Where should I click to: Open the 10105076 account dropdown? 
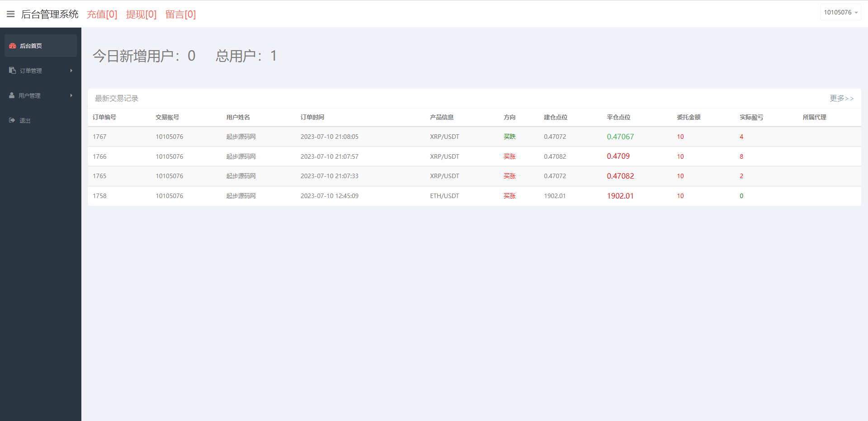tap(840, 12)
